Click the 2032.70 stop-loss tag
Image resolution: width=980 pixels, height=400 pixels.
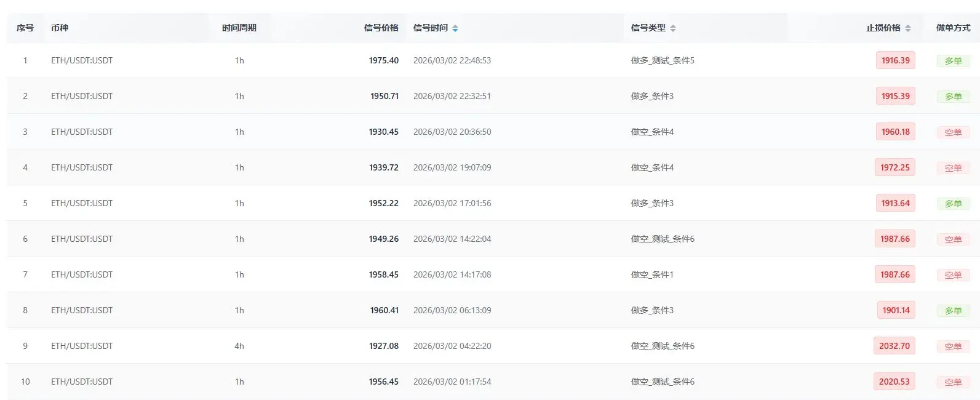click(894, 346)
